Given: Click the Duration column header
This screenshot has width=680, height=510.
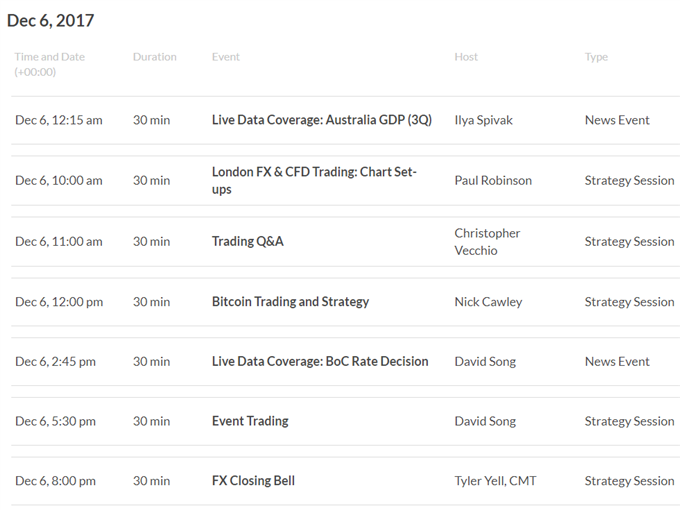Looking at the screenshot, I should (154, 57).
